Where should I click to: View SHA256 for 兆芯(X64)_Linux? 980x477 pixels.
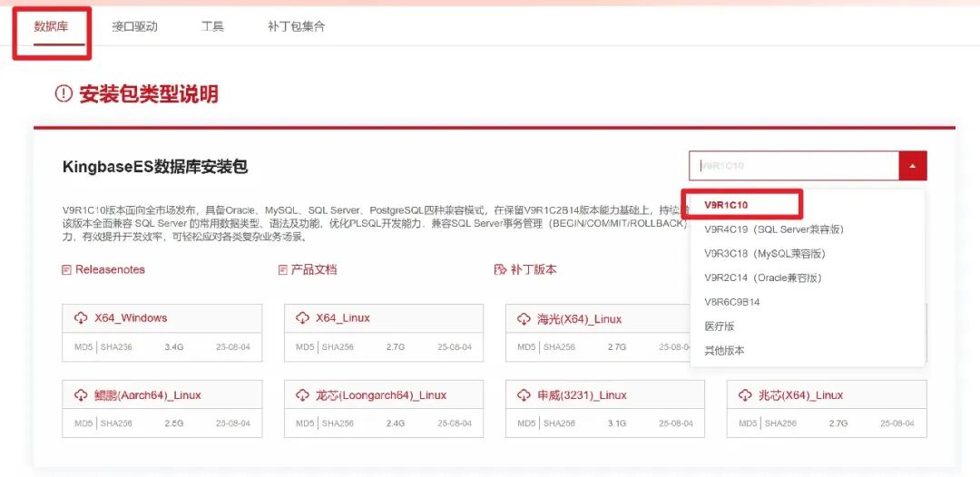point(780,423)
